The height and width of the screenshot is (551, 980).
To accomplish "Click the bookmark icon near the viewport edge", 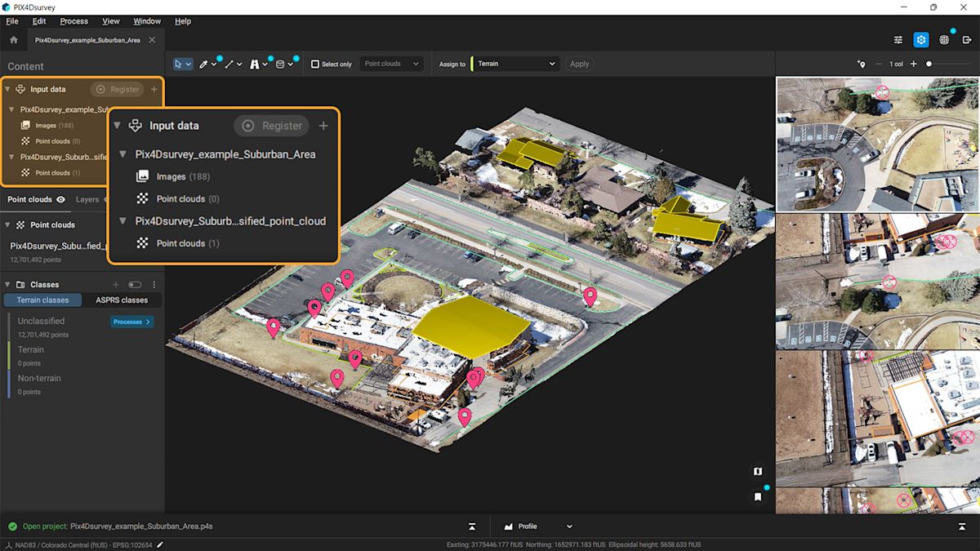I will [757, 495].
